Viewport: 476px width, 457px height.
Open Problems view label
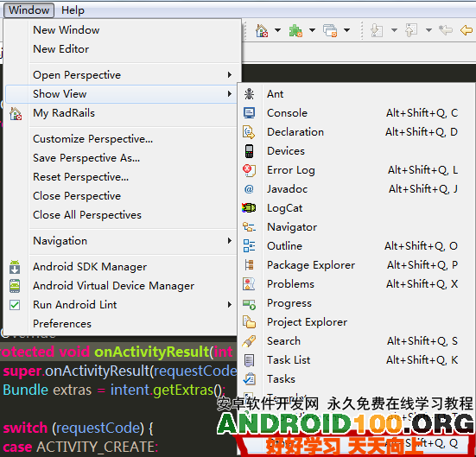point(290,284)
